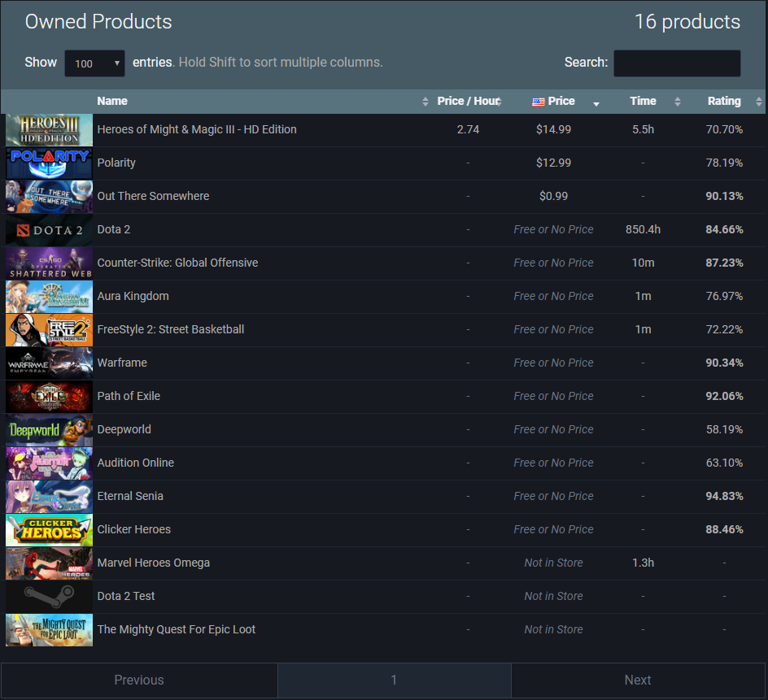
Task: Click the Polarity game thumbnail image
Action: coord(49,163)
